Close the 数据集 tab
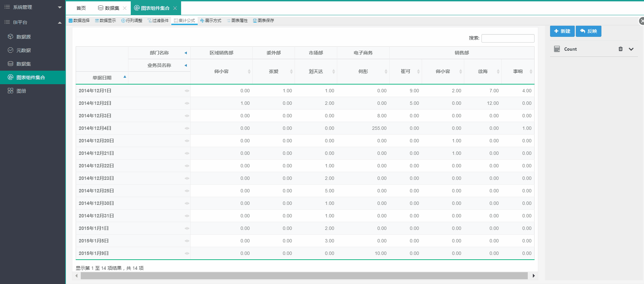This screenshot has height=284, width=644. coord(125,8)
